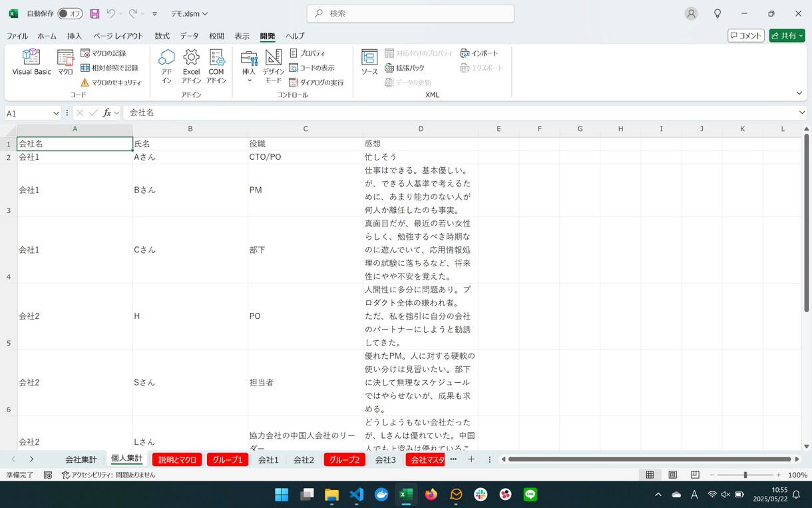Click the zoom slider handle

(x=745, y=475)
